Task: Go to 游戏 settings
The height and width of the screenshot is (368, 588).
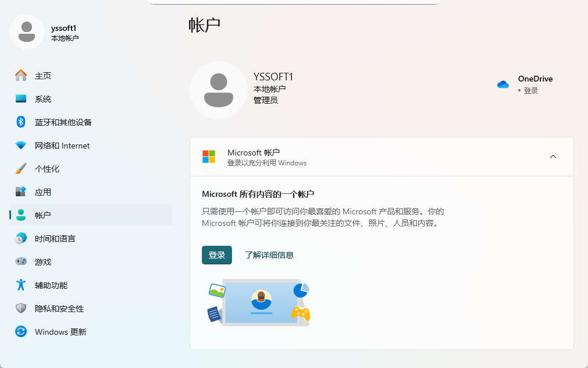Action: coord(90,261)
